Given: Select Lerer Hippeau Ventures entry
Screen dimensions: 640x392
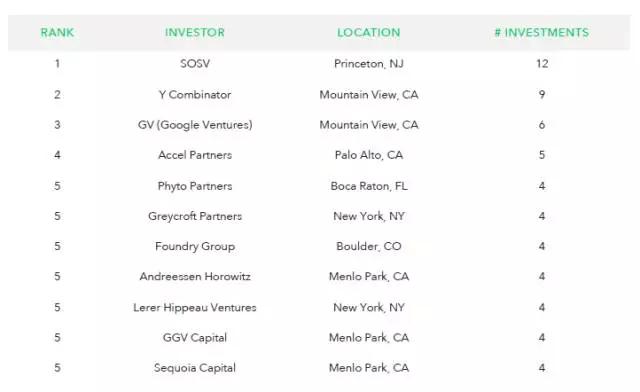Looking at the screenshot, I should click(195, 307).
